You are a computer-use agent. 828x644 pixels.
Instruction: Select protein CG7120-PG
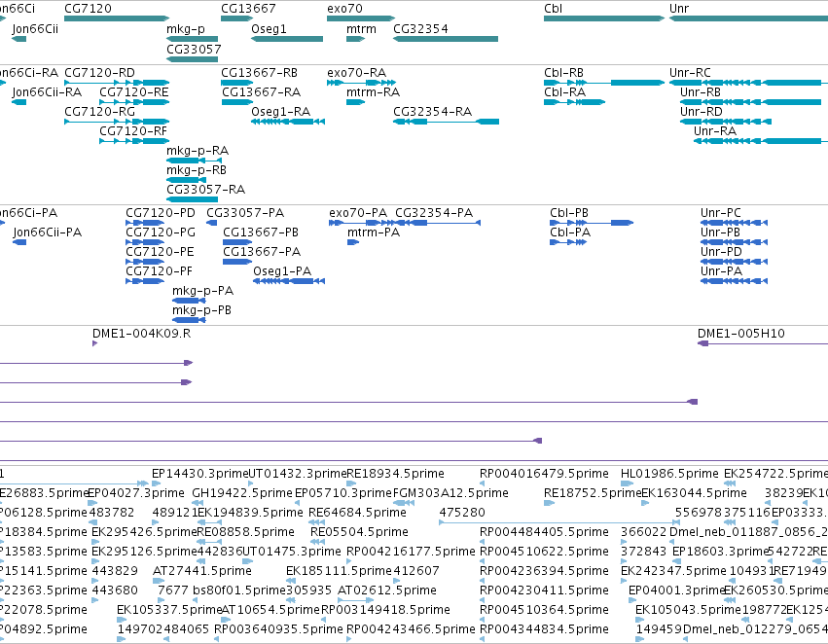[145, 242]
